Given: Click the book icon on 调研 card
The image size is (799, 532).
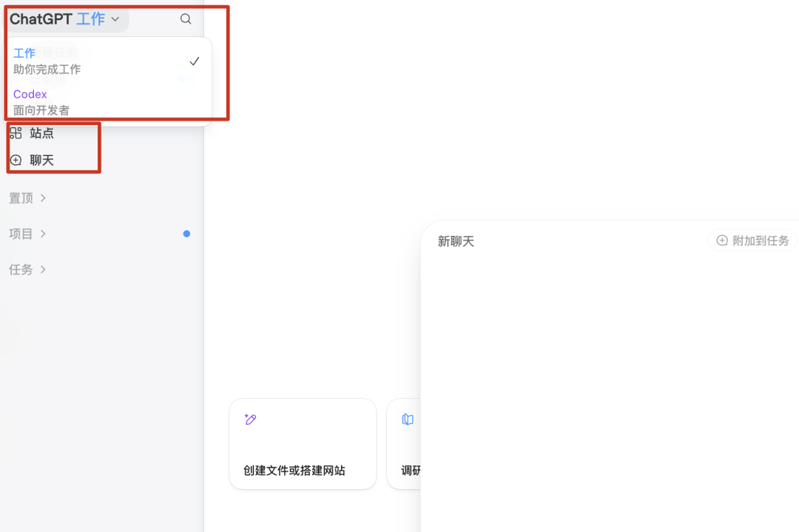Looking at the screenshot, I should coord(408,419).
